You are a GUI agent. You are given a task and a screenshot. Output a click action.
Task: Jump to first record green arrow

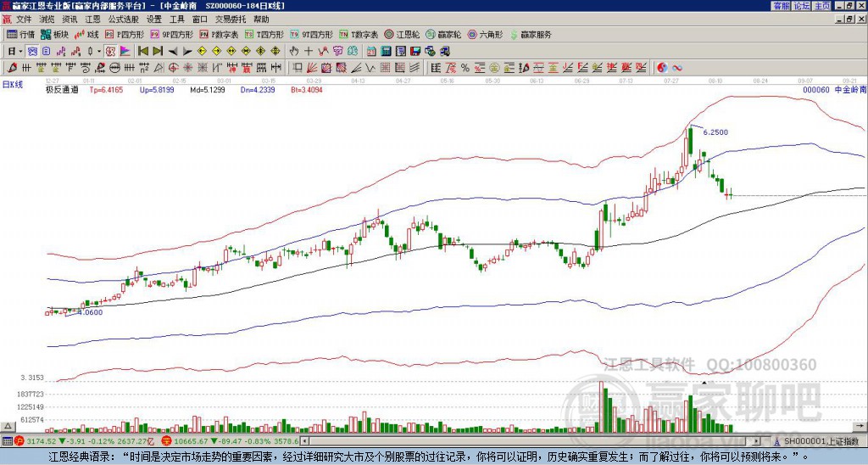(142, 51)
